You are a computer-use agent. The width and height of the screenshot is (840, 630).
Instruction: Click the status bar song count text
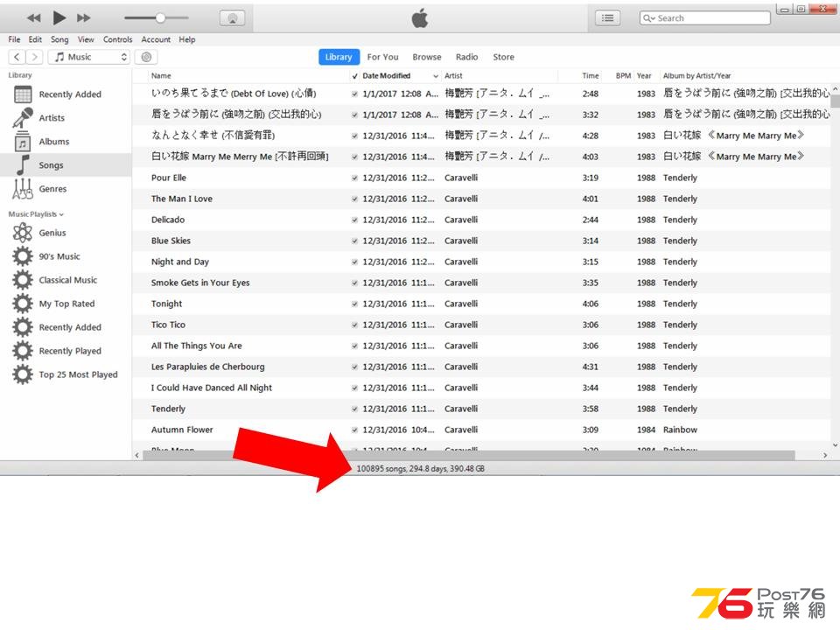tap(421, 469)
